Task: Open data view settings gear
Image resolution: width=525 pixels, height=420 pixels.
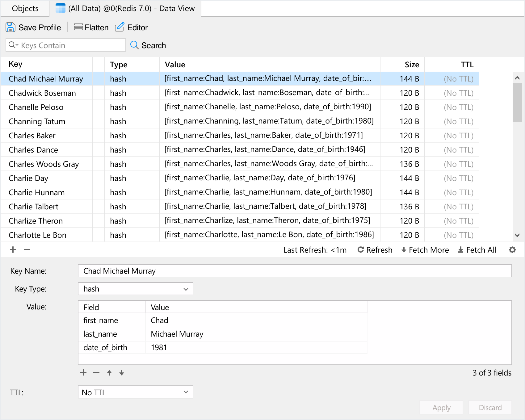Action: 512,250
